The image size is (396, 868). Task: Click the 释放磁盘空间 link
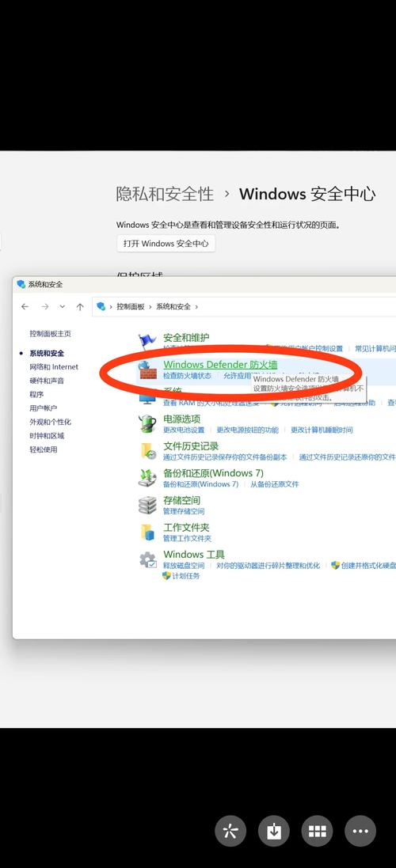pyautogui.click(x=184, y=566)
